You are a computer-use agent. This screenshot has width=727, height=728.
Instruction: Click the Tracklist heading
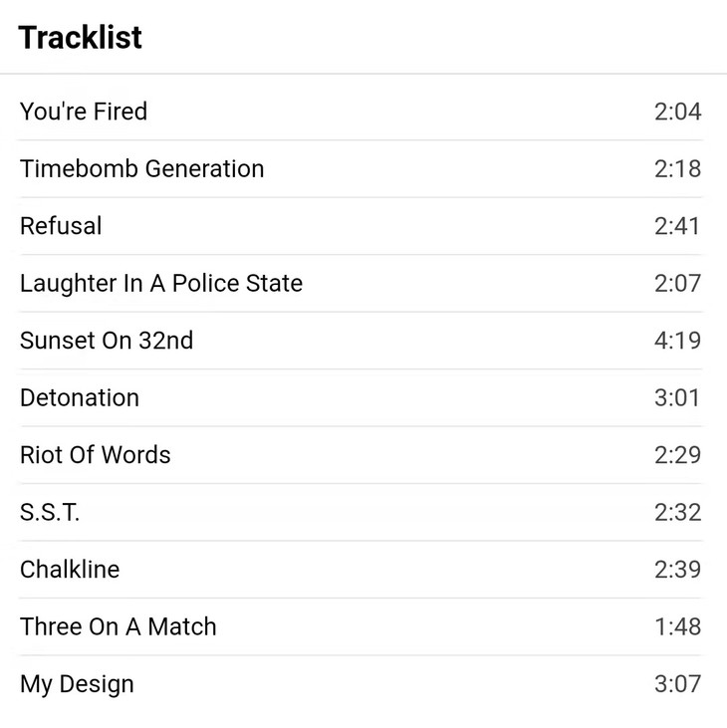click(81, 38)
